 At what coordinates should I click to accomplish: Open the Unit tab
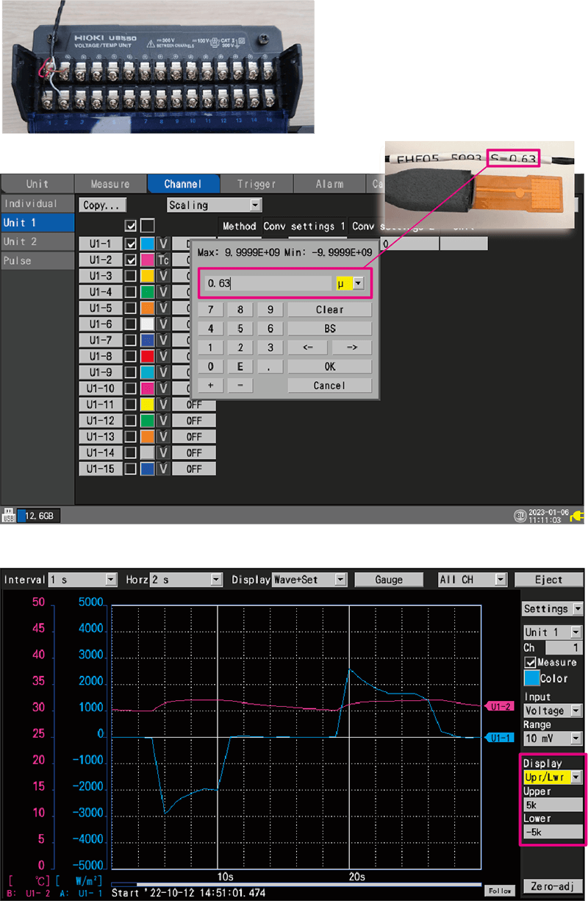pos(37,184)
